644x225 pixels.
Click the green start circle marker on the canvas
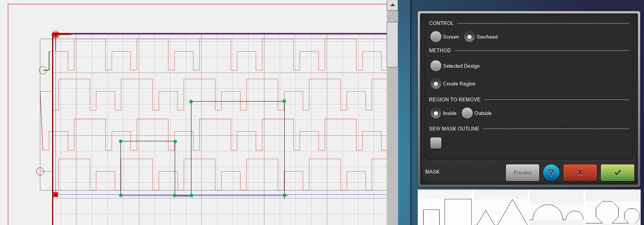pyautogui.click(x=43, y=70)
